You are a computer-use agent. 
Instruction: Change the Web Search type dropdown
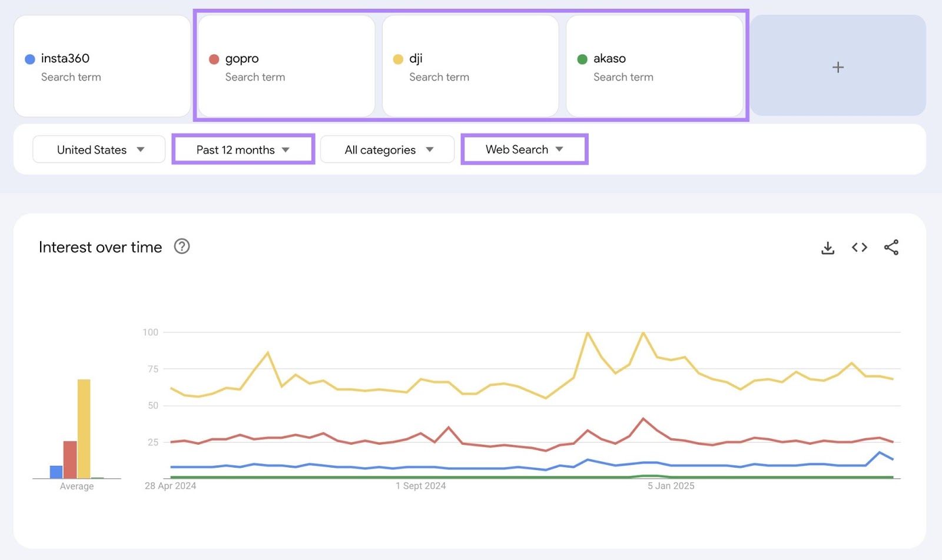coord(523,149)
